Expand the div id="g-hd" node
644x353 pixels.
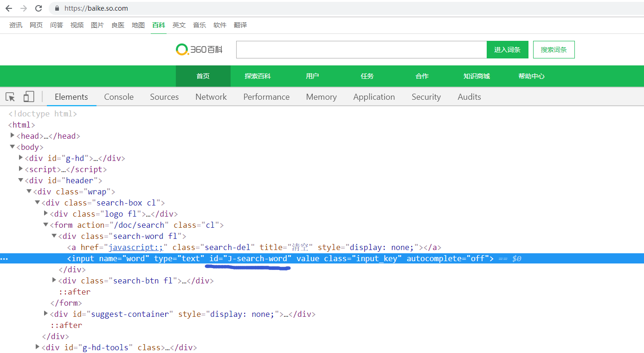pyautogui.click(x=21, y=158)
